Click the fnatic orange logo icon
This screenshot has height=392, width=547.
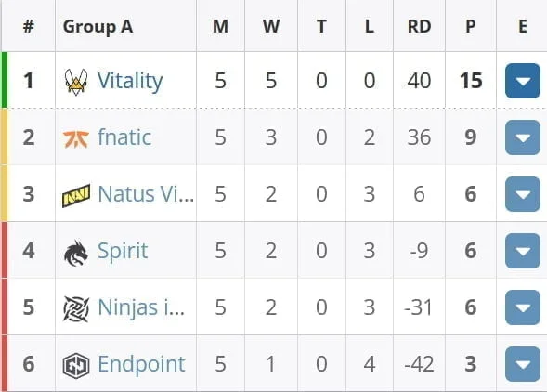(x=76, y=138)
